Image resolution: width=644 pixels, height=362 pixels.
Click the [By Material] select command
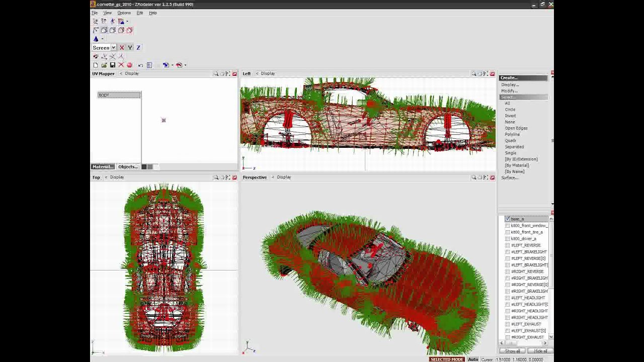tap(517, 165)
